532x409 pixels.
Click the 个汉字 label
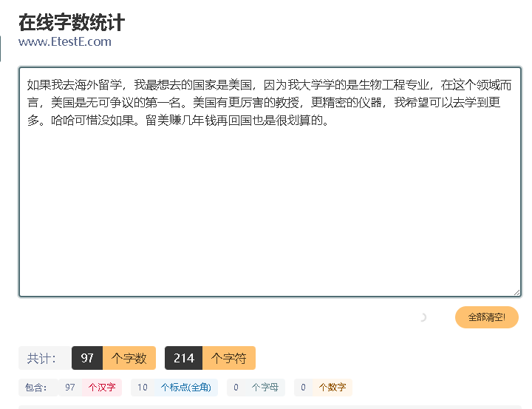(102, 388)
